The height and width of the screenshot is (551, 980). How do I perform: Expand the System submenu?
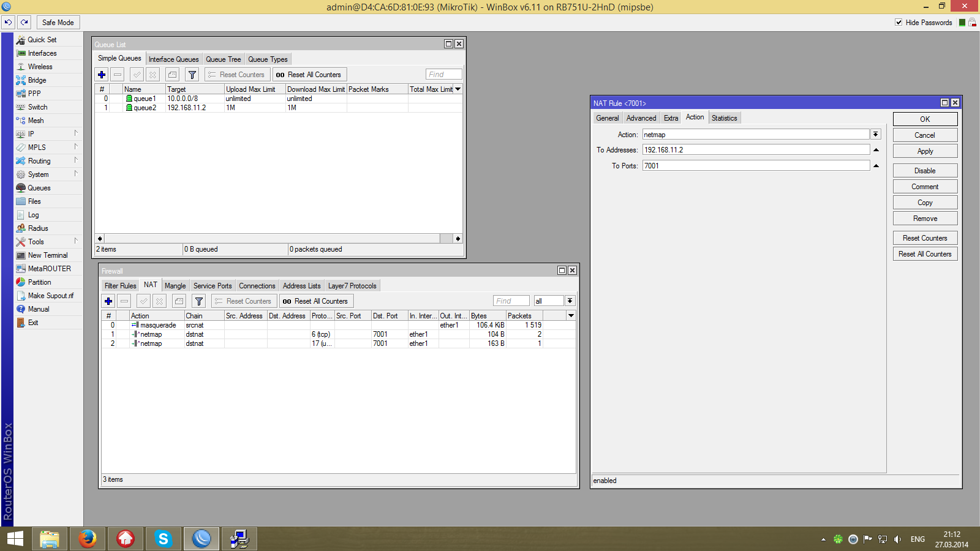coord(76,174)
